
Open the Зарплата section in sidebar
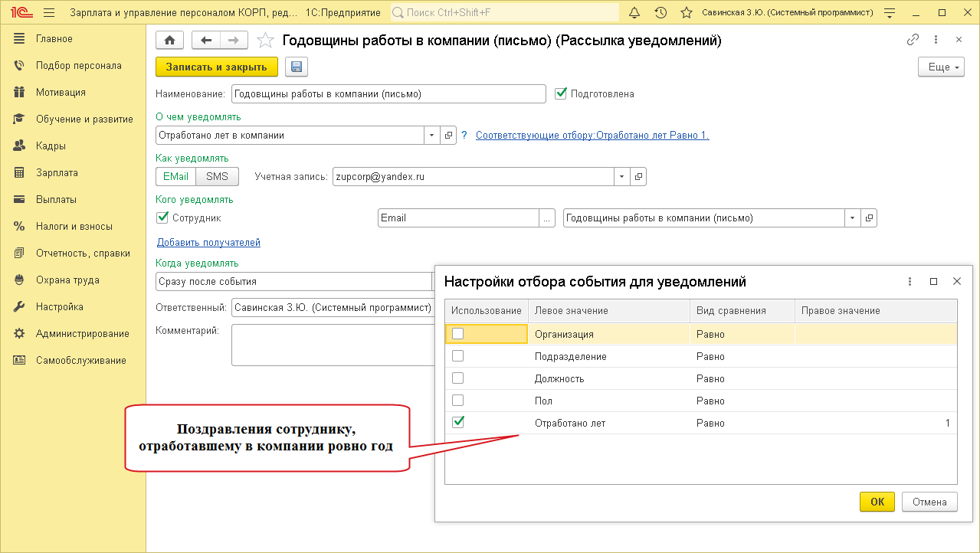click(57, 172)
